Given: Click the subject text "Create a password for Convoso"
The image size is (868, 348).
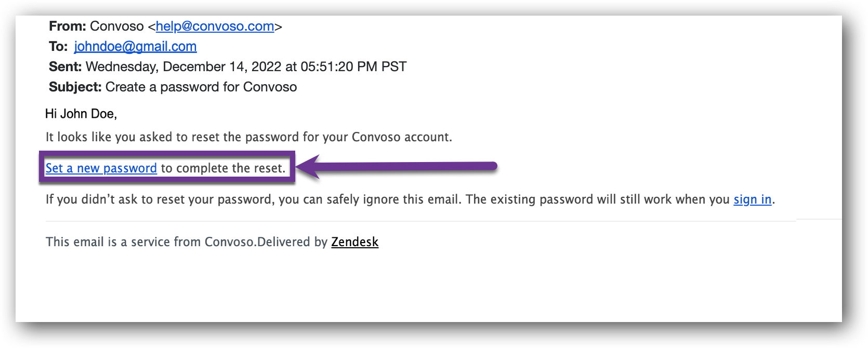Looking at the screenshot, I should [x=201, y=87].
